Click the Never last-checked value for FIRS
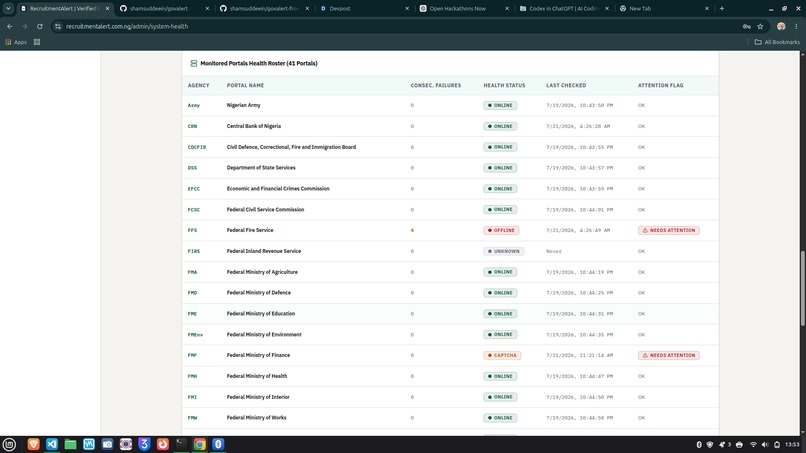 point(554,251)
